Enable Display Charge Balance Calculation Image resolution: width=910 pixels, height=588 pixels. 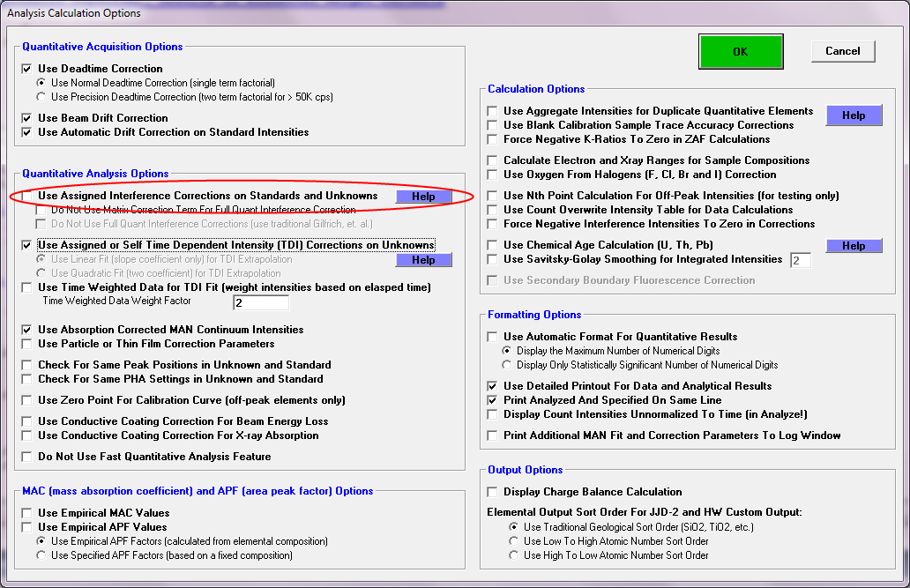[x=492, y=492]
